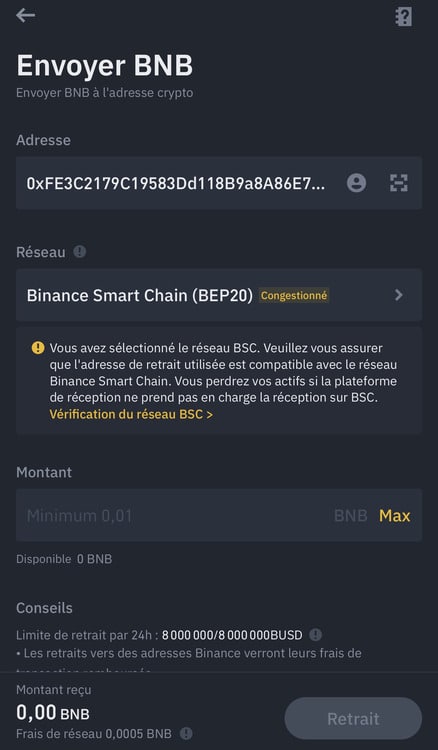Tap the info icon beside Frais de réseau
Viewport: 438px width, 750px height.
click(x=186, y=733)
